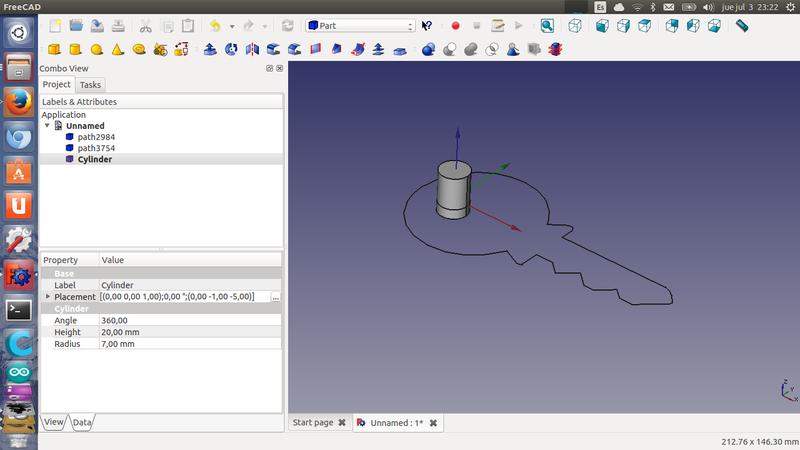Select path2984 in the project tree
The image size is (800, 450).
(x=98, y=137)
